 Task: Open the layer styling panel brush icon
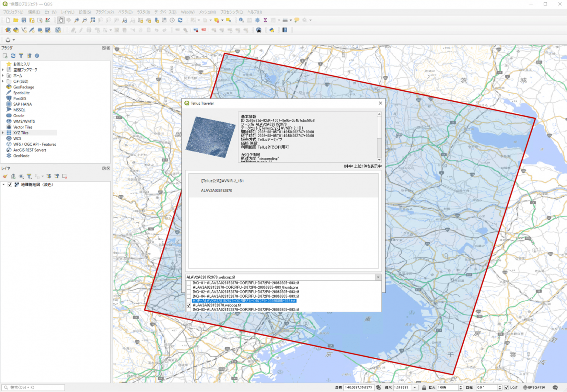coord(5,176)
